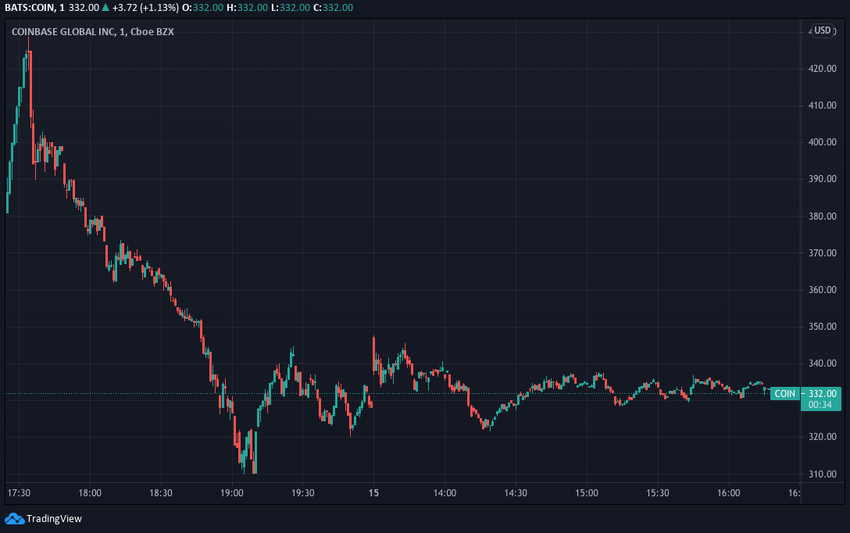Click the 00:34 countdown timer label
The width and height of the screenshot is (850, 533).
pyautogui.click(x=820, y=404)
